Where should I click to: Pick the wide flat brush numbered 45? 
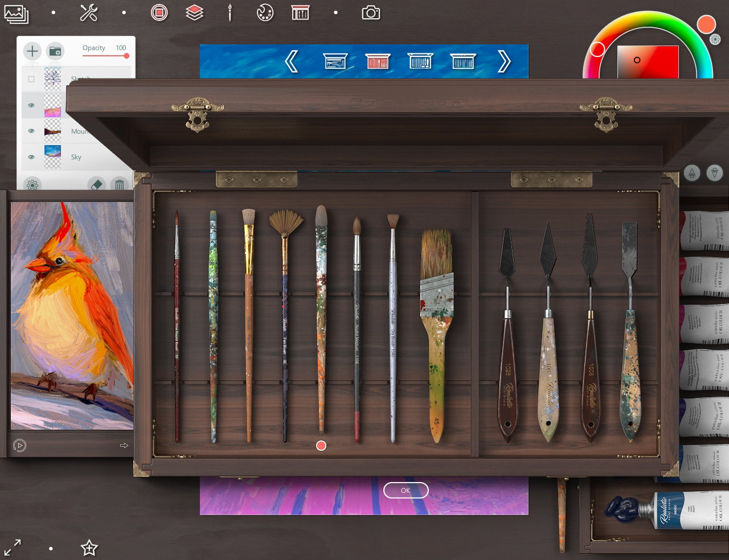tap(437, 336)
